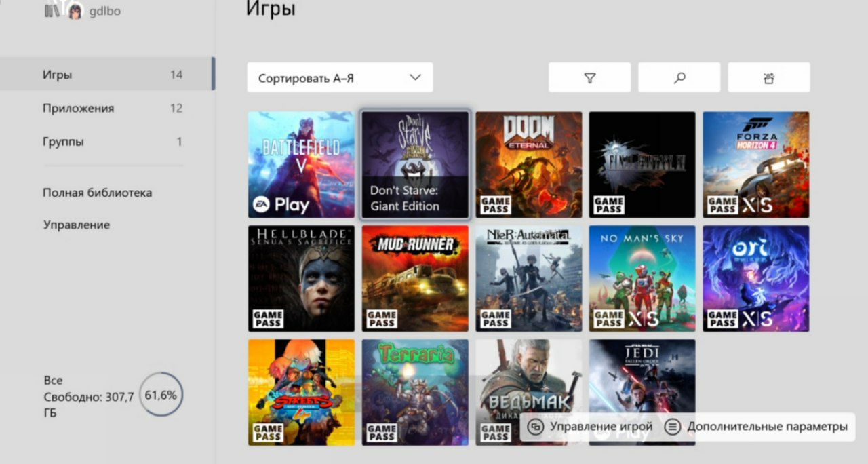Select the DOOM Eternal game tile

(x=529, y=165)
